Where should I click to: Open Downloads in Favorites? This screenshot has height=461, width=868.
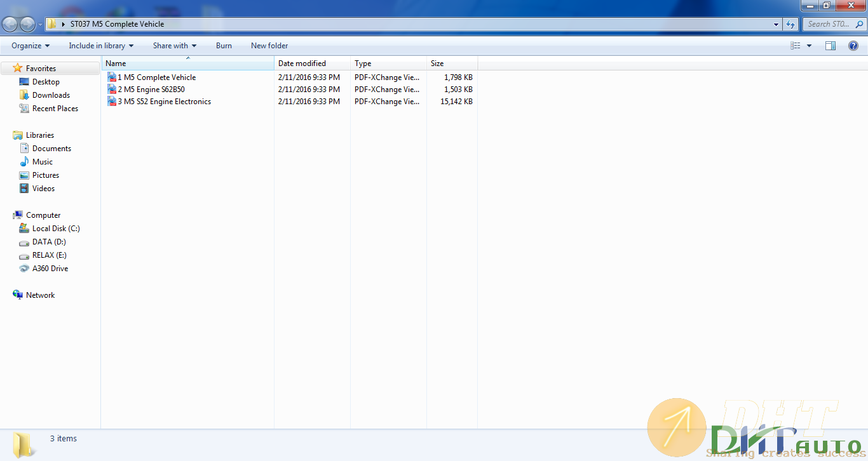click(x=51, y=95)
